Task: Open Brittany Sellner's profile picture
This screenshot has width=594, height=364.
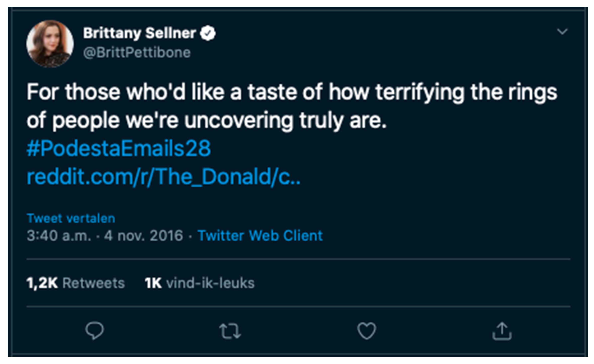Action: tap(50, 44)
